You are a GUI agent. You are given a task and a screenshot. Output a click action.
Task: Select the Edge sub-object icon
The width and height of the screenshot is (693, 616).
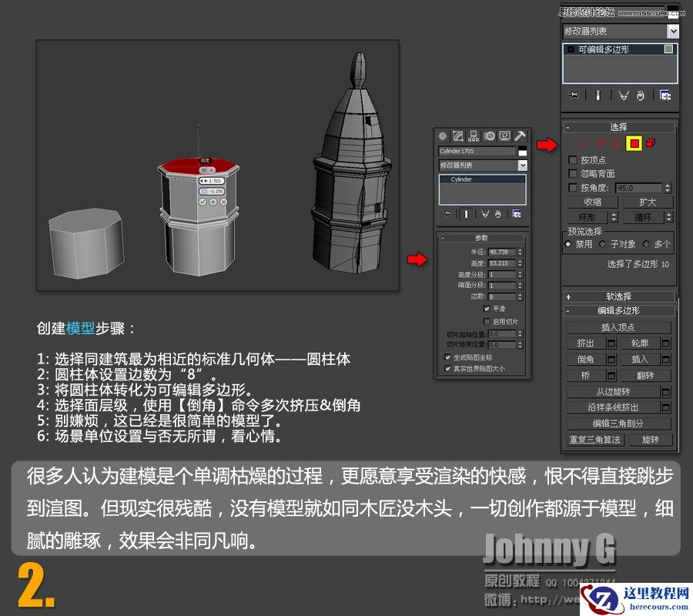[x=600, y=143]
